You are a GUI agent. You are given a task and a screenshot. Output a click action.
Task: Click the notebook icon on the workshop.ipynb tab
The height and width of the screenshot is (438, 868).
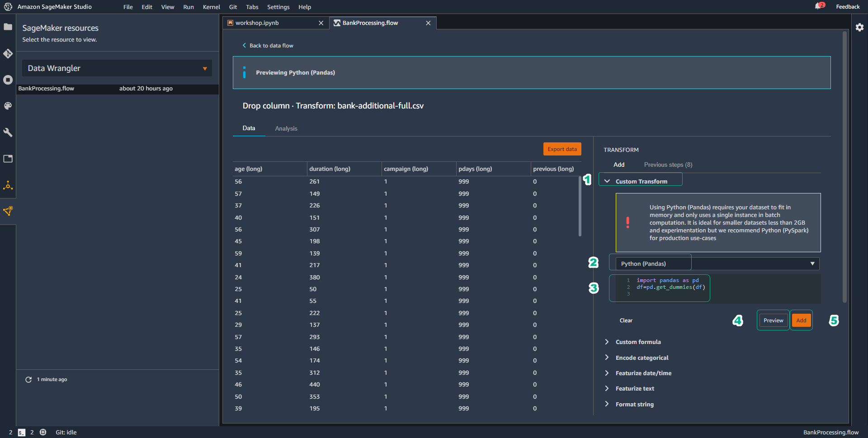(230, 23)
